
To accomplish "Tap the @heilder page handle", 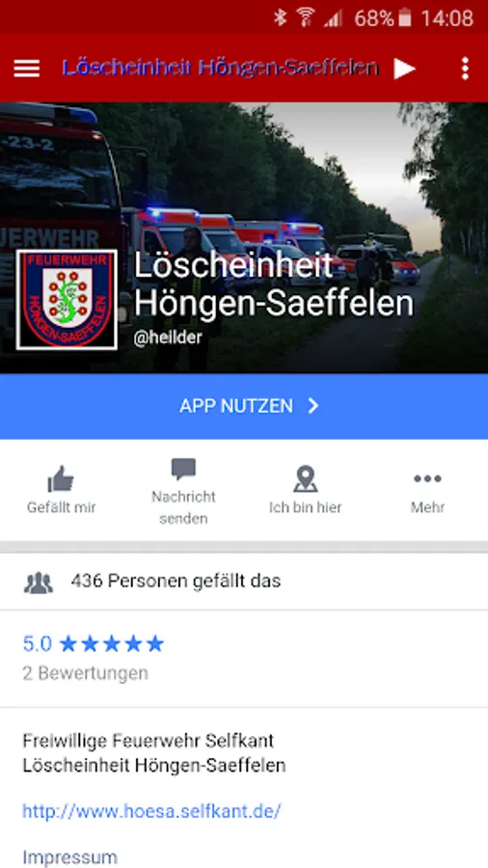I will (168, 338).
